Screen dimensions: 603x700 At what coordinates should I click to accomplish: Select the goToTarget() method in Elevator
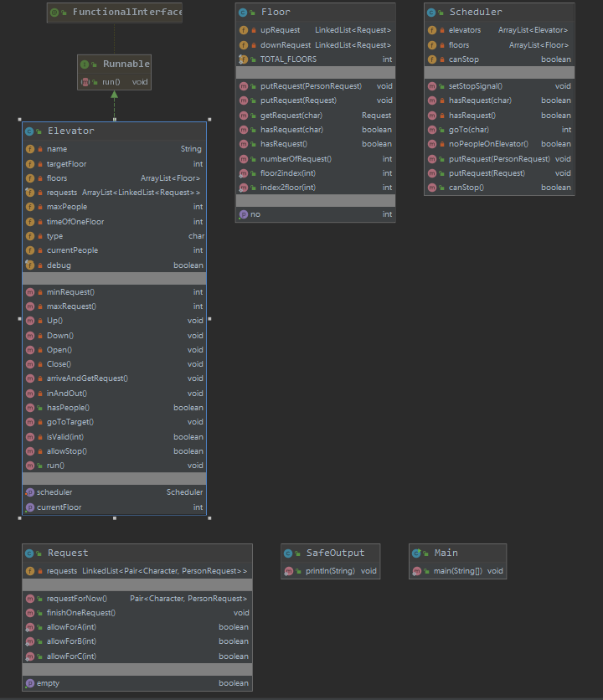70,422
